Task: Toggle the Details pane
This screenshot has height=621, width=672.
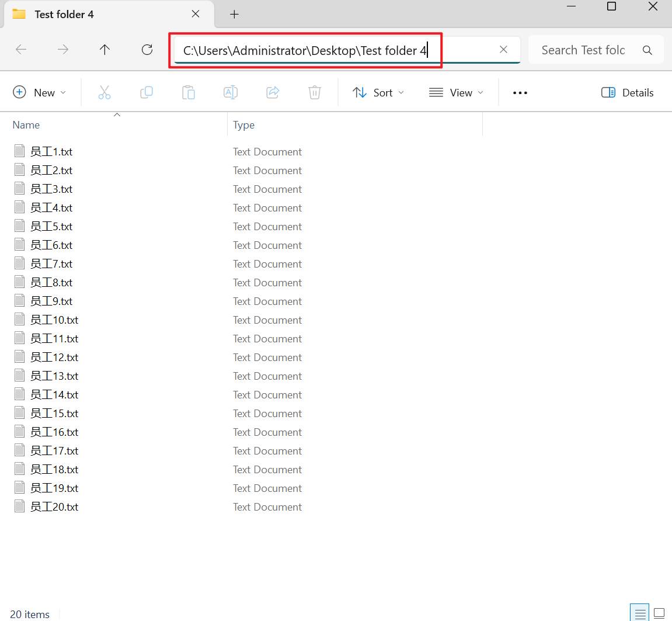Action: pos(627,92)
